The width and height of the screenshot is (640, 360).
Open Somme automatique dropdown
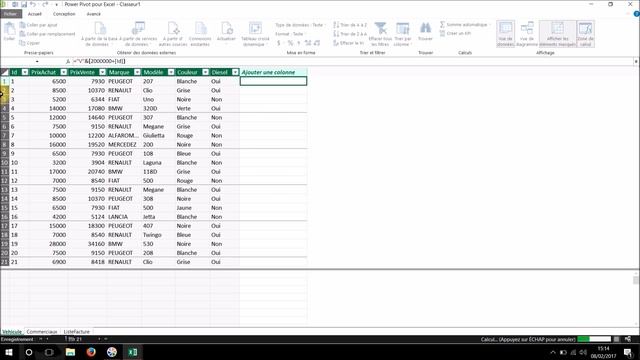[x=465, y=25]
